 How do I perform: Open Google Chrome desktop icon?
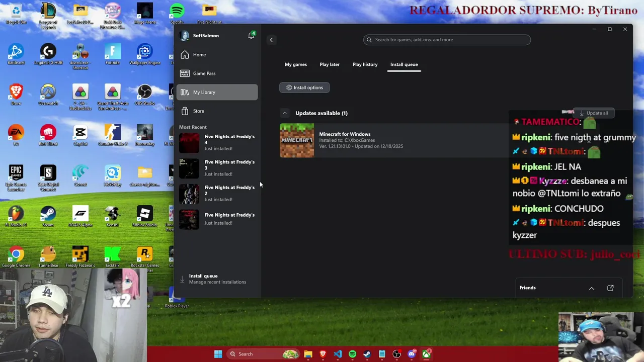16,257
